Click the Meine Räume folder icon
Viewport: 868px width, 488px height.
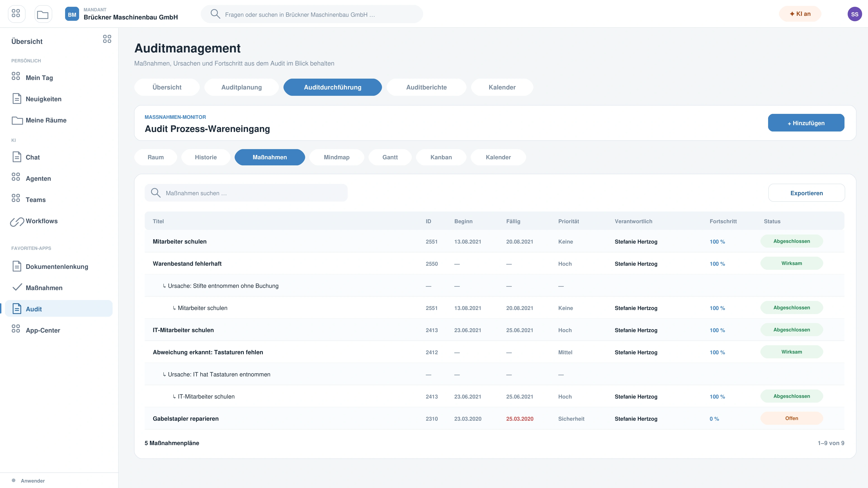pyautogui.click(x=17, y=120)
